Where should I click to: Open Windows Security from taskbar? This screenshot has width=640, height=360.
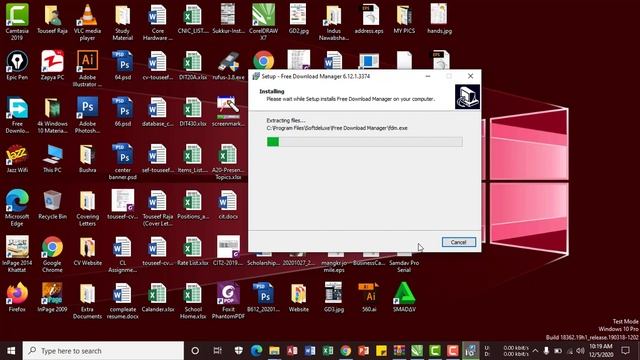pos(238,351)
